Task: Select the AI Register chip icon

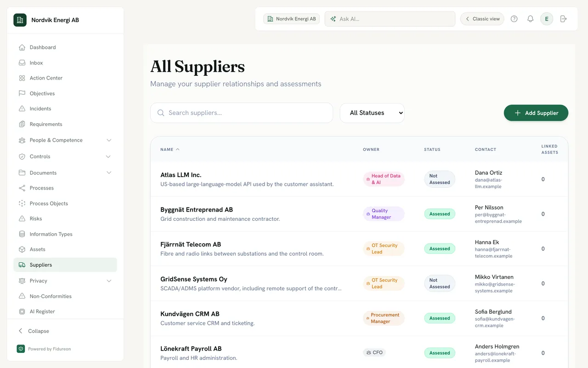Action: (22, 311)
